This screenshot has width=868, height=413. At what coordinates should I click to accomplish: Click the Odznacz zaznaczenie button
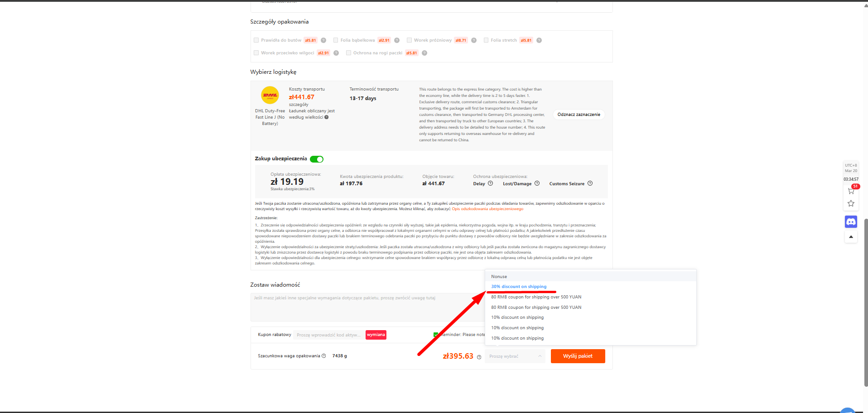[x=579, y=115]
